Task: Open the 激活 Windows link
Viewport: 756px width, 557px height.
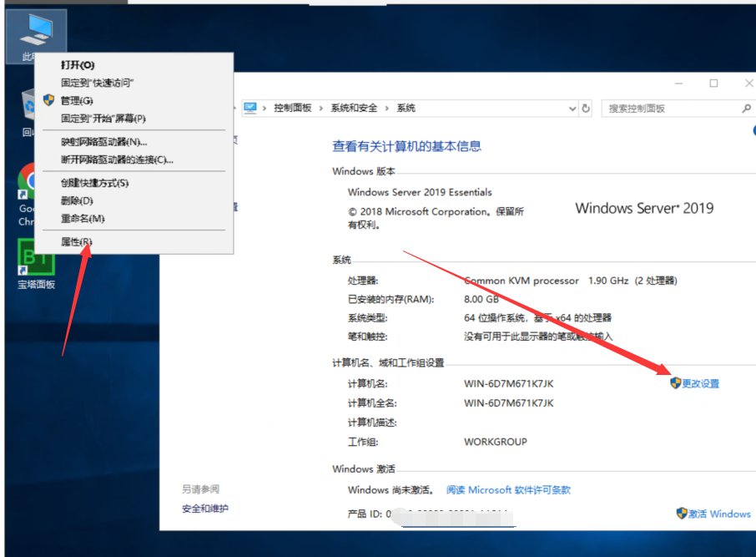Action: [x=719, y=514]
